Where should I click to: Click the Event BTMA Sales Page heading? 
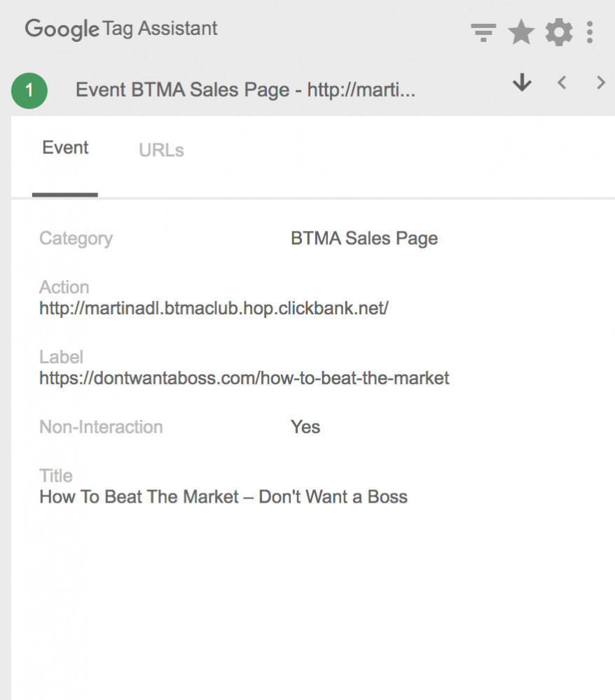coord(245,90)
